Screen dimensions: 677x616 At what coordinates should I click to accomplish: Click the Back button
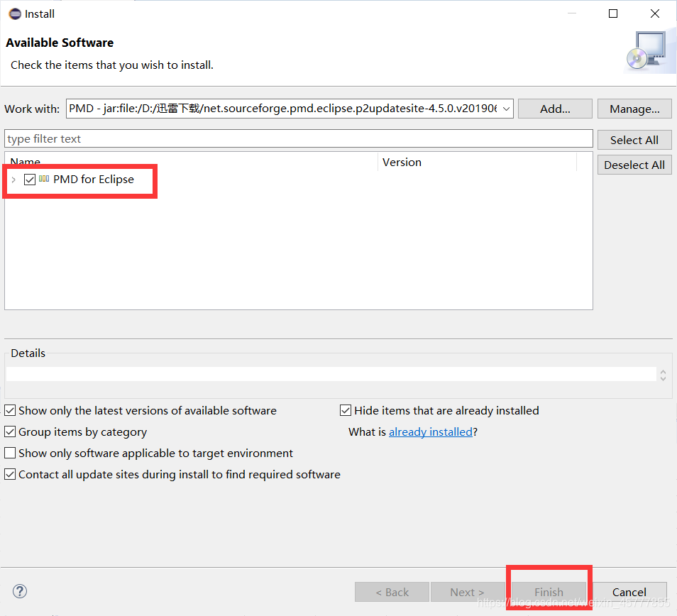click(x=392, y=592)
